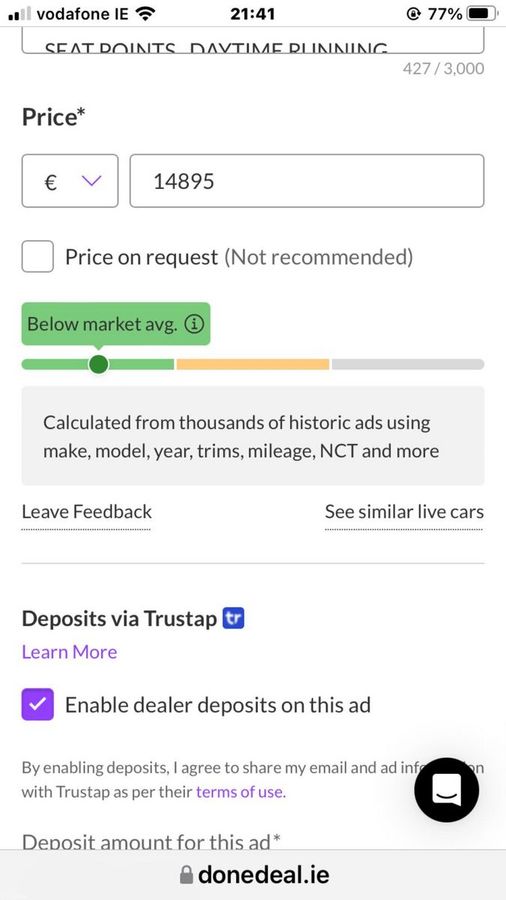The width and height of the screenshot is (506, 900).
Task: Open the chat support bubble icon
Action: click(446, 790)
